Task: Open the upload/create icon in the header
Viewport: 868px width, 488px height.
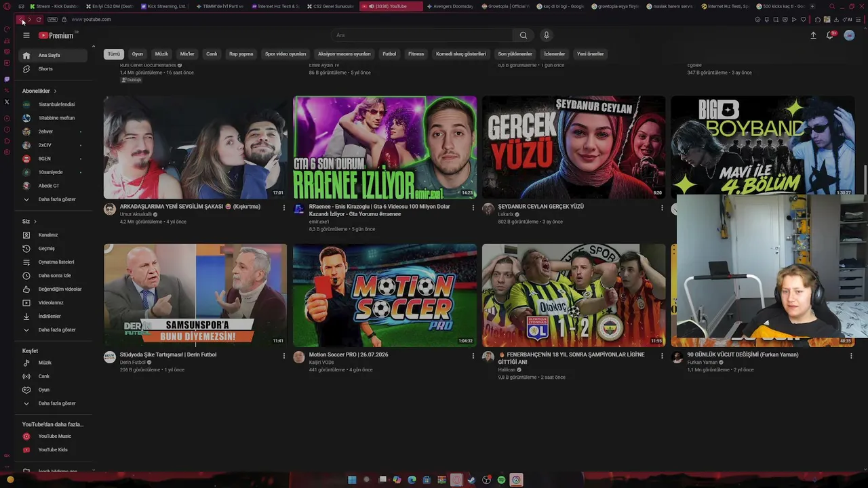Action: point(813,35)
